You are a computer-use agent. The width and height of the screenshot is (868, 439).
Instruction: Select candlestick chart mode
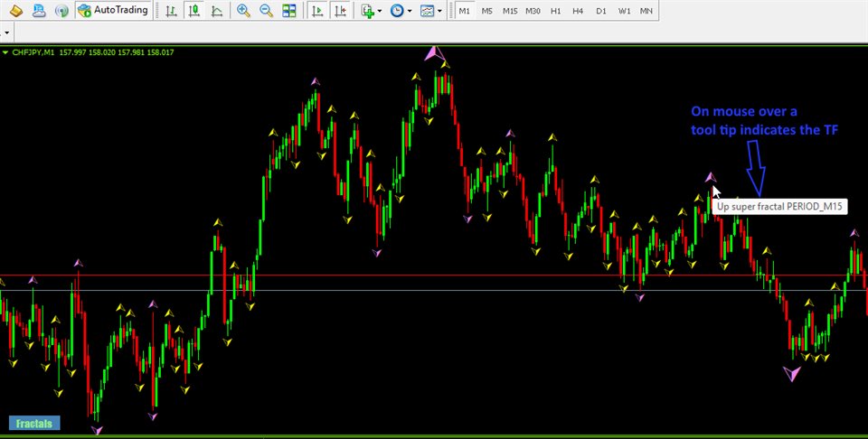[194, 11]
